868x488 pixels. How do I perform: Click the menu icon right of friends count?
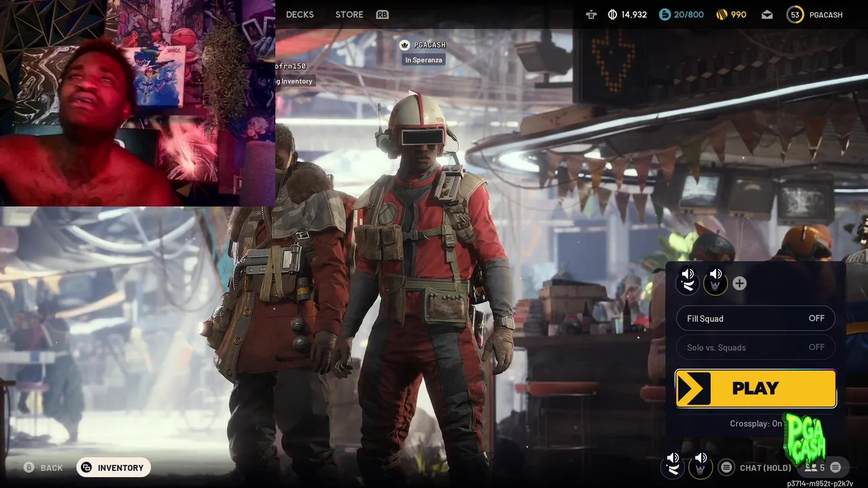835,467
